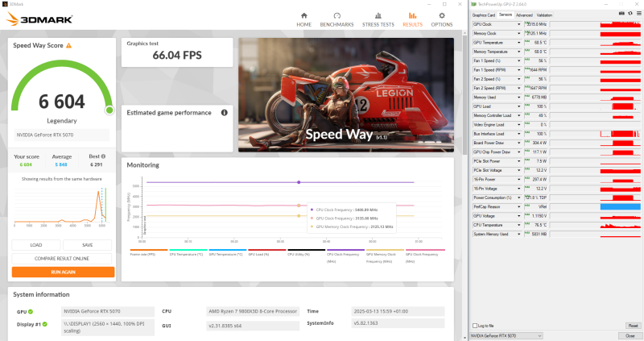Toggle GPU Memory Clock Frequency legend

(386, 256)
